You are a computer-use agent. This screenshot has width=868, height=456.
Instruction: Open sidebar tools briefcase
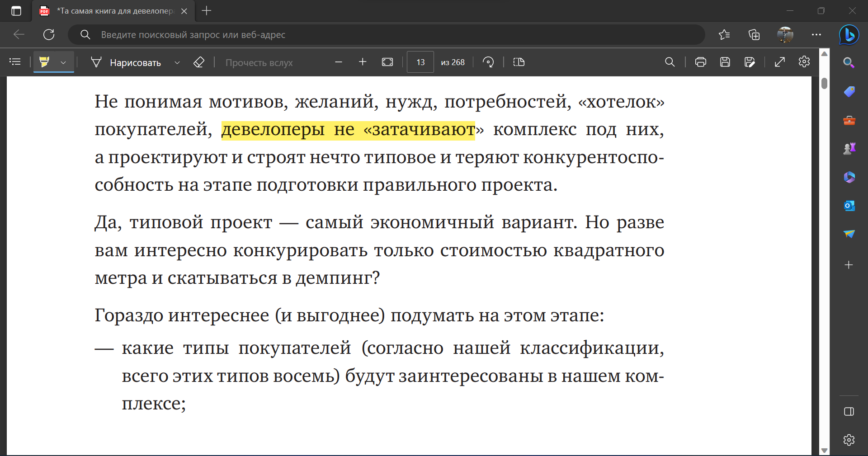pyautogui.click(x=849, y=121)
